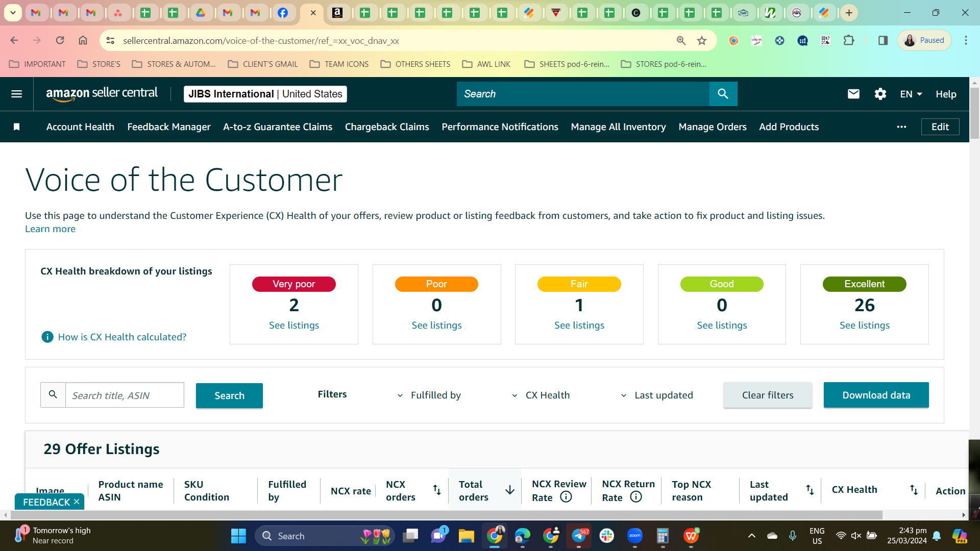Click the Clear filters button
This screenshot has width=980, height=551.
click(768, 395)
